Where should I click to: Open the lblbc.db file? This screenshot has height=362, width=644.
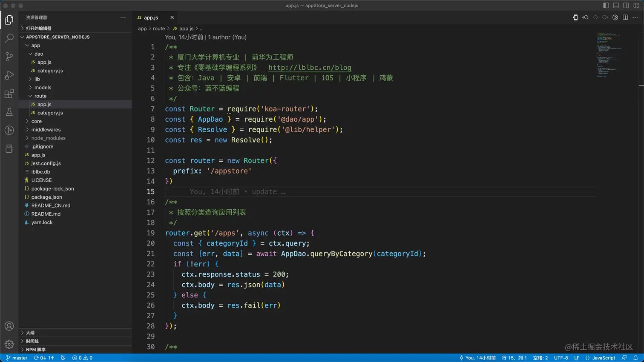(x=75, y=172)
